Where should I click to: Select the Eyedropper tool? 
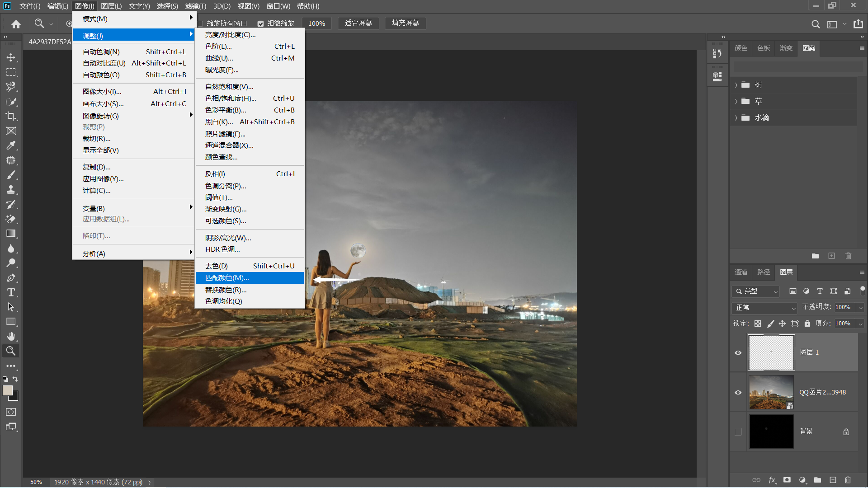(11, 145)
